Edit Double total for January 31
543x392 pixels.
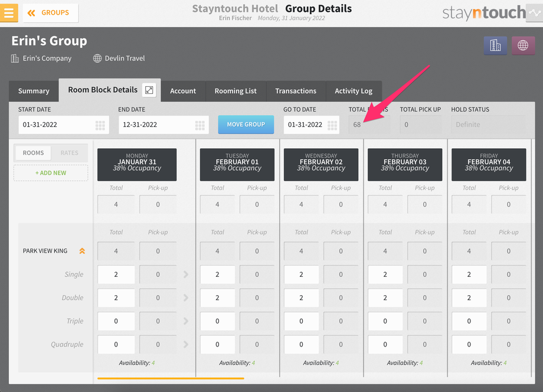coord(116,298)
